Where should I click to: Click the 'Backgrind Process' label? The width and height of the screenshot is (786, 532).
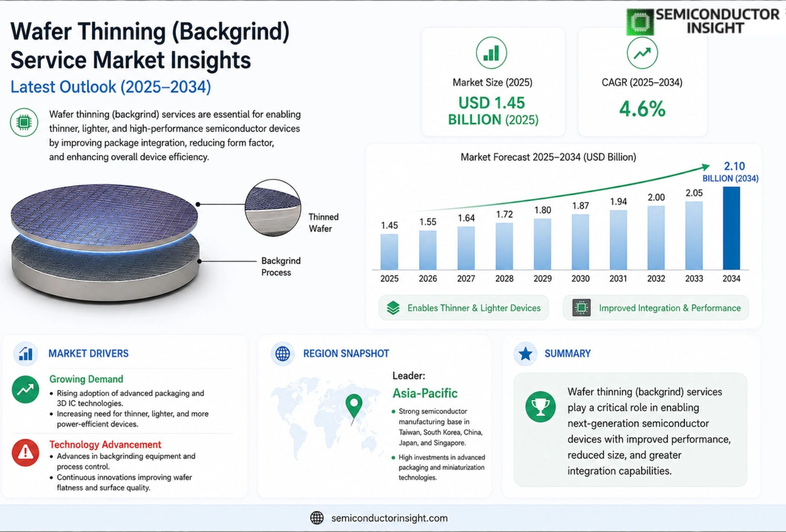(281, 266)
